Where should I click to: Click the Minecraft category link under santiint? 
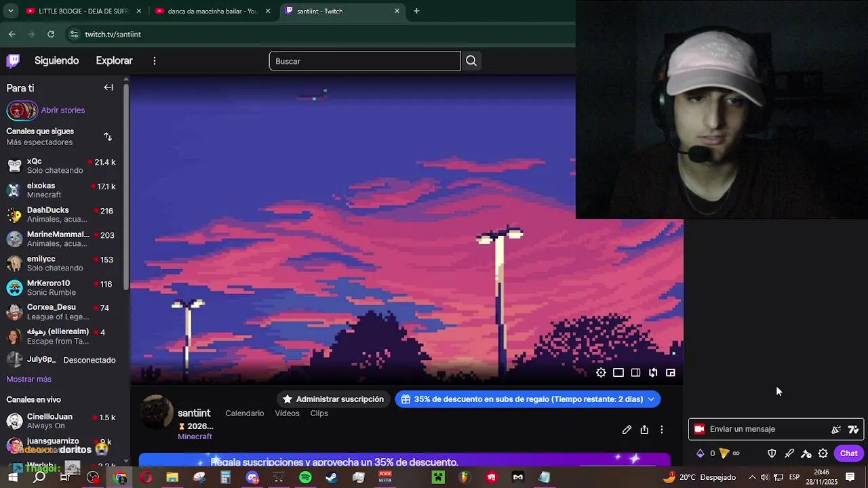(195, 436)
